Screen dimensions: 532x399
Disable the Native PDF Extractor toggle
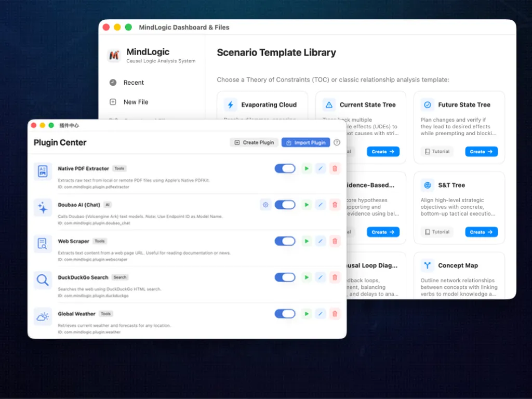285,169
